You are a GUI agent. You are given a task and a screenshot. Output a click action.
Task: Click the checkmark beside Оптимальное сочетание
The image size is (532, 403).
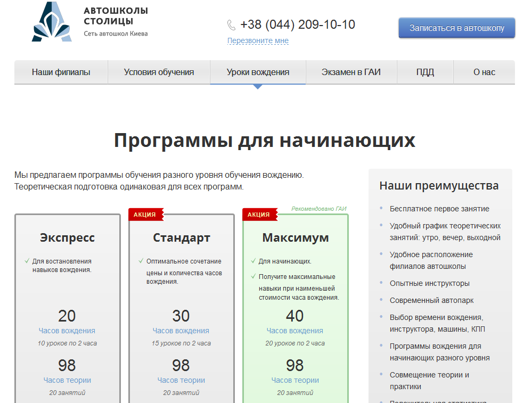point(141,261)
